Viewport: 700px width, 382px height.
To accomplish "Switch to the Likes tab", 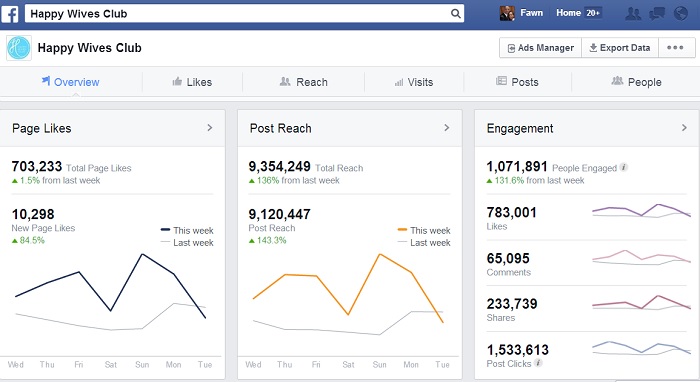I will click(x=192, y=82).
